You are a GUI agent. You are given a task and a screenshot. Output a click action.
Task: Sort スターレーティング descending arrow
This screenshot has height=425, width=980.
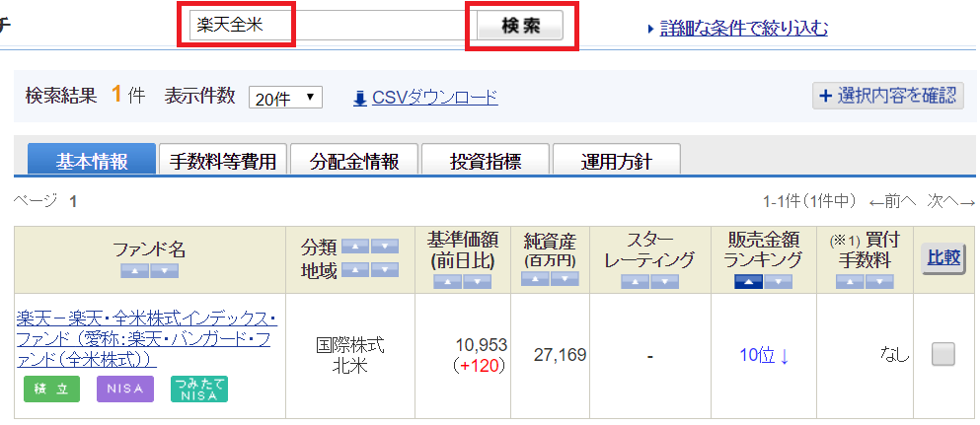664,282
